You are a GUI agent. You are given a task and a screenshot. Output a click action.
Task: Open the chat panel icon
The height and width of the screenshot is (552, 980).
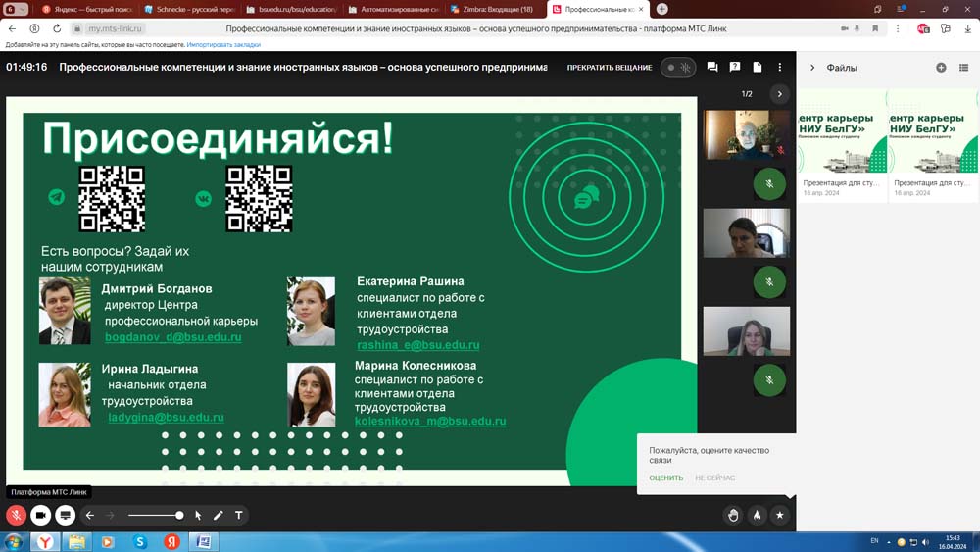click(712, 68)
